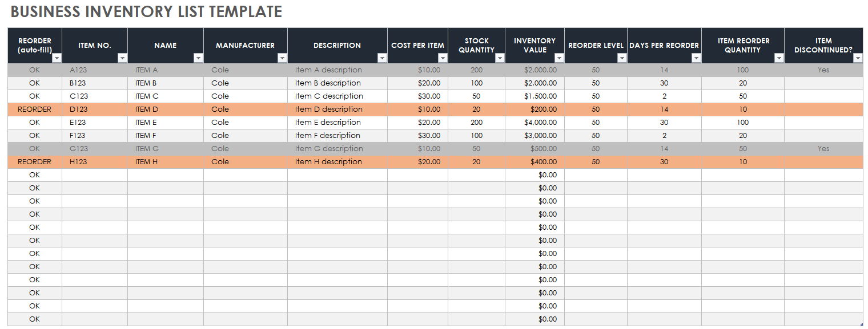Screen dimensions: 868x329
Task: Expand the ITEM REORDER QUANTITY filter
Action: [x=779, y=58]
